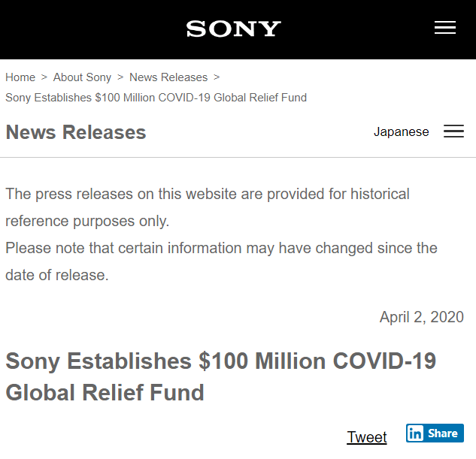Open the main hamburger menu in black header

(445, 28)
